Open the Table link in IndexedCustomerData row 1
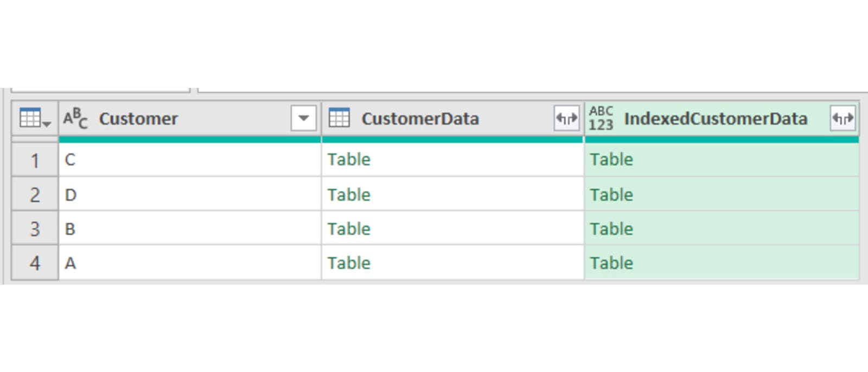Screen dimensions: 868x372 (611, 159)
